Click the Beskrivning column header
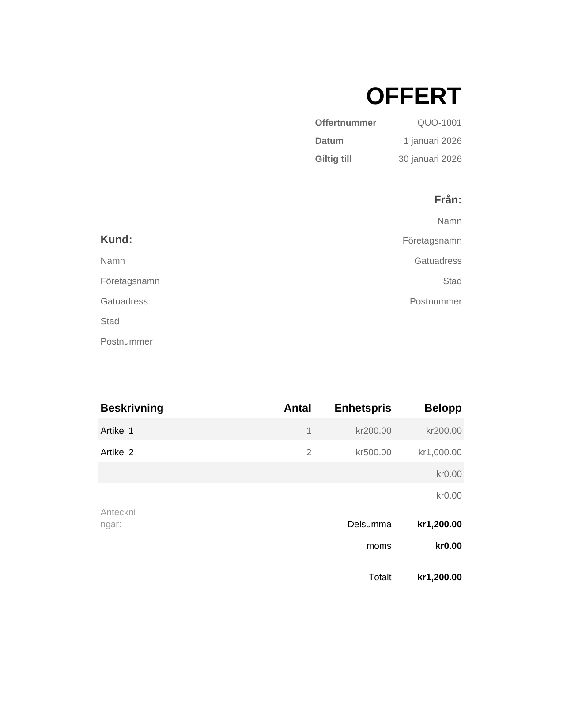 click(132, 408)
